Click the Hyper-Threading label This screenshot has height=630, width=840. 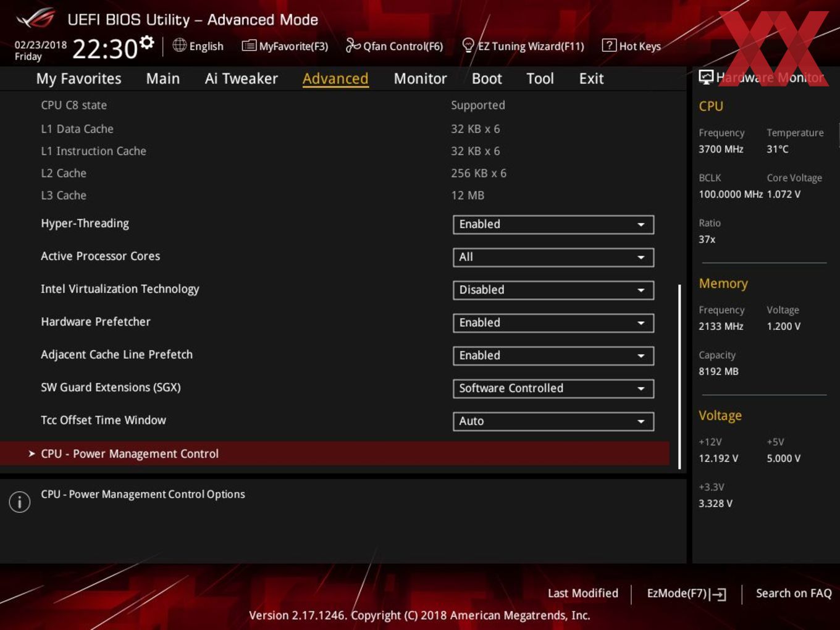pyautogui.click(x=85, y=224)
